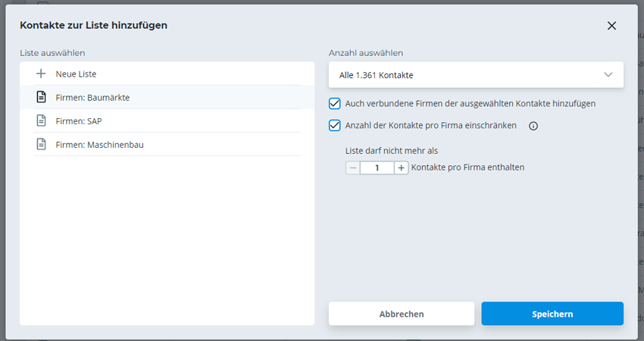
Task: Click the plus icon beside Neue Liste
Action: point(41,74)
